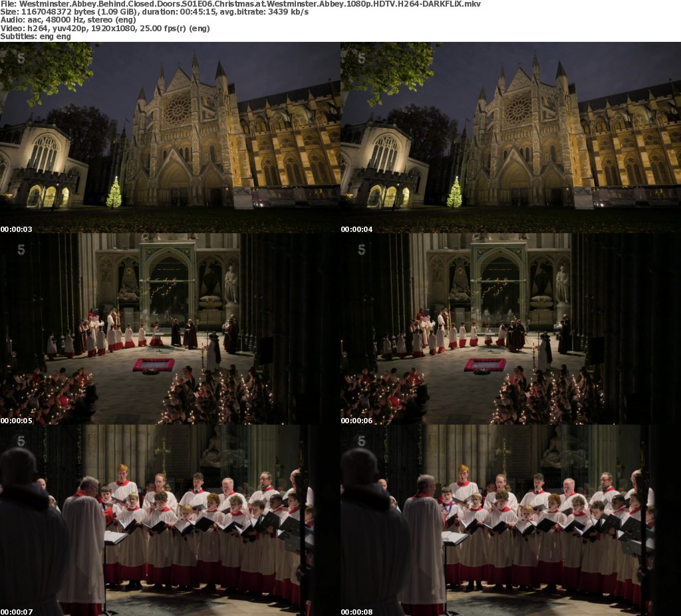681x616 pixels.
Task: Click the 00:00:03 timestamp label
Action: tap(16, 229)
